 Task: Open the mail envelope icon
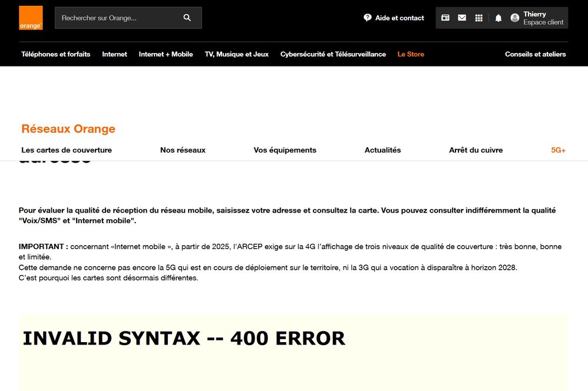(x=462, y=18)
